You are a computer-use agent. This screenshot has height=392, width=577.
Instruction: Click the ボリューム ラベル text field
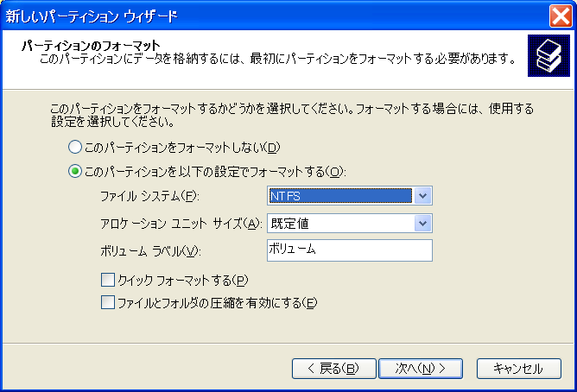point(350,250)
